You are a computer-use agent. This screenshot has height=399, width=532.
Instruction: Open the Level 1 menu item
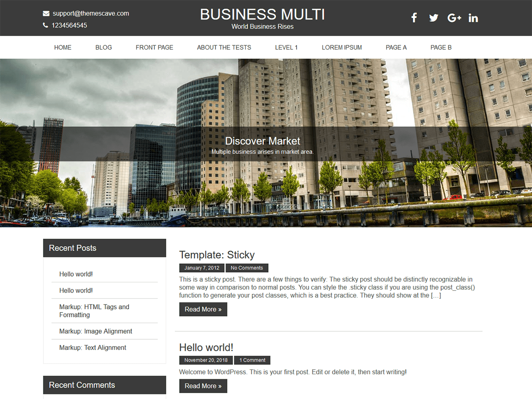click(286, 47)
